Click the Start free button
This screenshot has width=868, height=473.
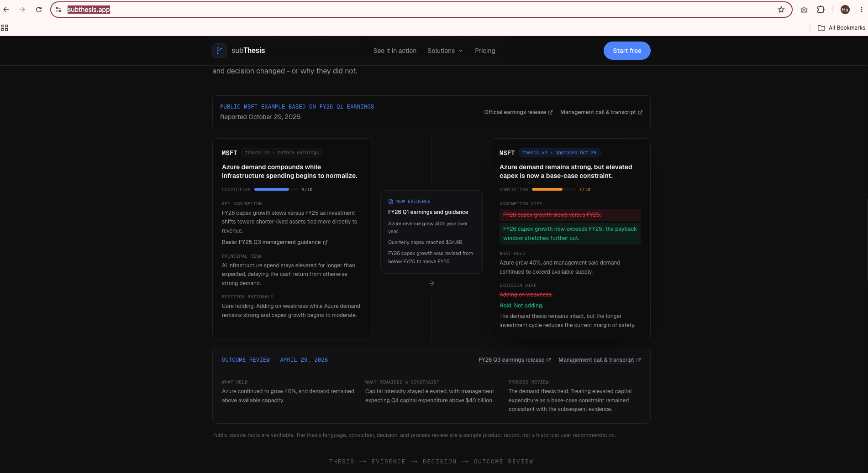(x=627, y=51)
